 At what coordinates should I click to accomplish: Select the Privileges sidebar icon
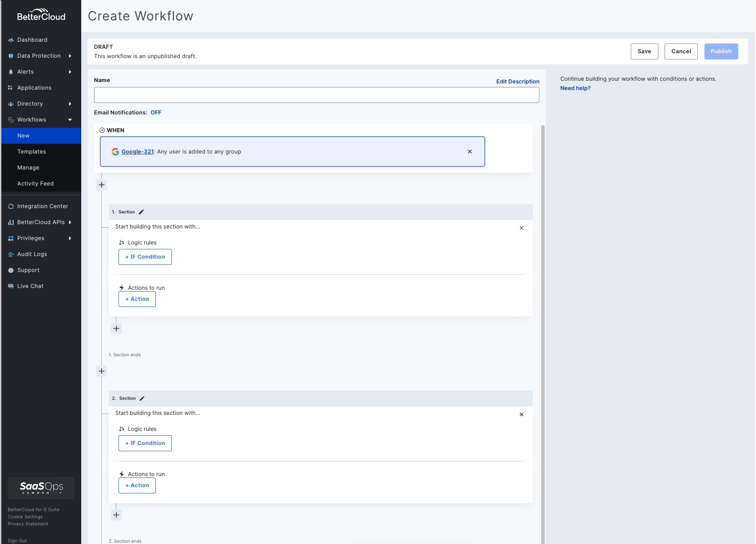click(x=11, y=238)
